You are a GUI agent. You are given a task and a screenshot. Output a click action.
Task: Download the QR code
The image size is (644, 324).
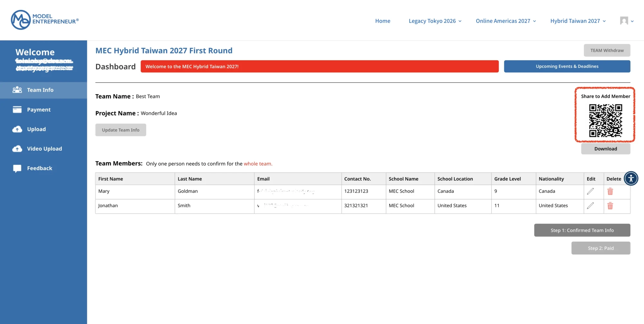click(x=606, y=149)
